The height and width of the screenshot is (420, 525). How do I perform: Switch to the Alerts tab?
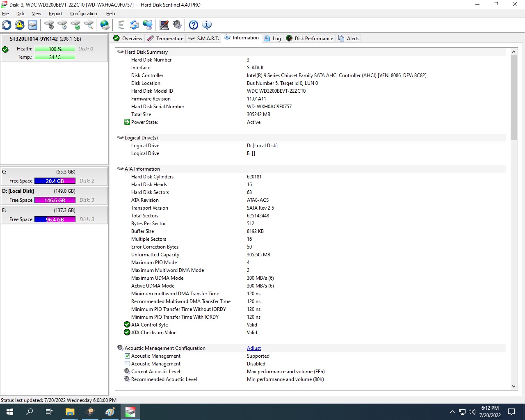(x=349, y=38)
